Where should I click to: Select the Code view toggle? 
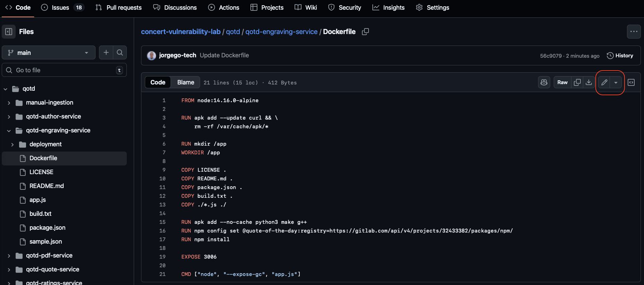click(x=158, y=82)
